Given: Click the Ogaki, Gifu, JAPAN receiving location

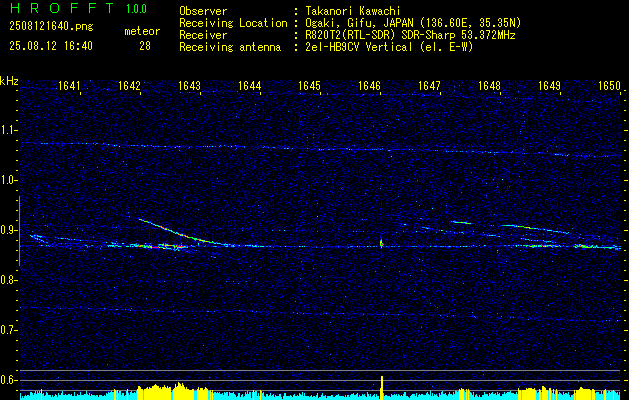Looking at the screenshot, I should point(412,23).
